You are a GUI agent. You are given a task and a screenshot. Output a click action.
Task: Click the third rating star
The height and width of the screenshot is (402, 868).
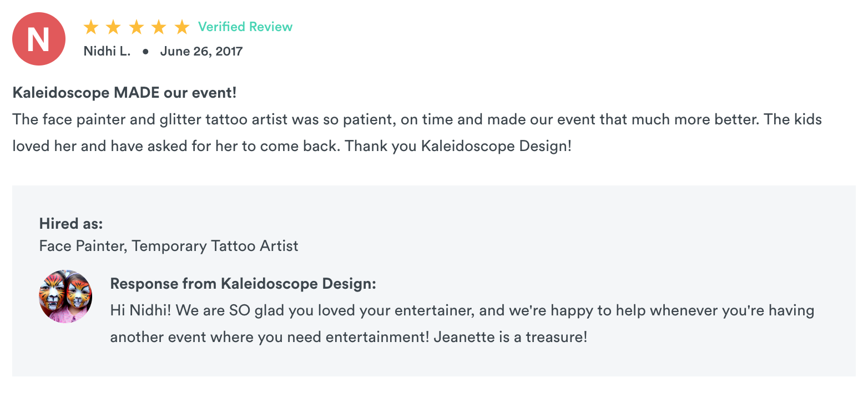pyautogui.click(x=136, y=27)
